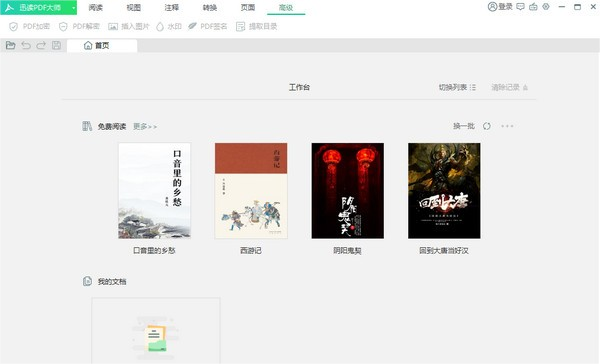Select the 高级 tab
Screen dimensions: 600x364
[286, 8]
